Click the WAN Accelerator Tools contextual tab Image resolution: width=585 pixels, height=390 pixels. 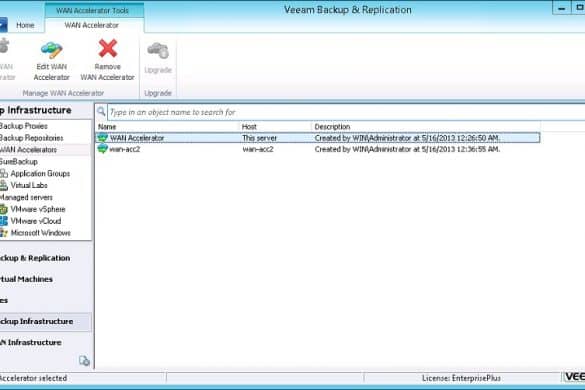[x=92, y=10]
